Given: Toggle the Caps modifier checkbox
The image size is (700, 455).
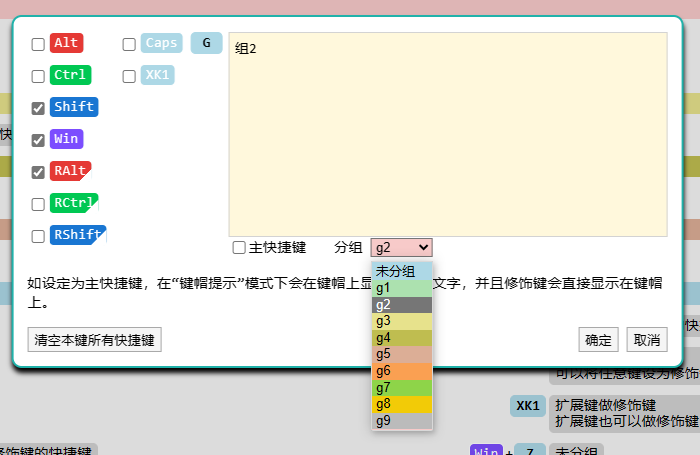Looking at the screenshot, I should pyautogui.click(x=130, y=44).
